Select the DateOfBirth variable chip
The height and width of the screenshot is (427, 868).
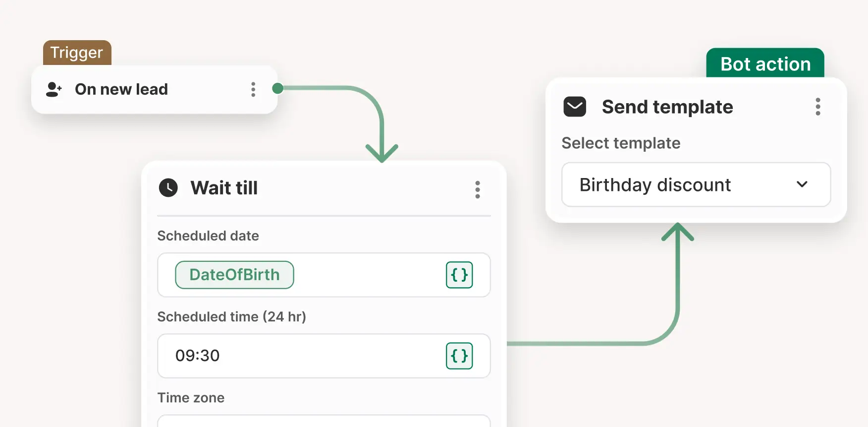(x=234, y=275)
